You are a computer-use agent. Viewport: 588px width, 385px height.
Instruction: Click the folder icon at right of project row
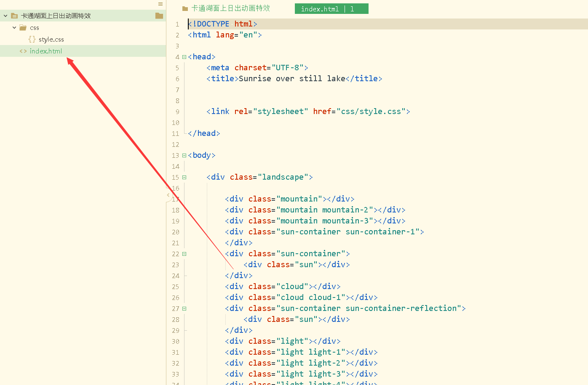click(x=159, y=16)
